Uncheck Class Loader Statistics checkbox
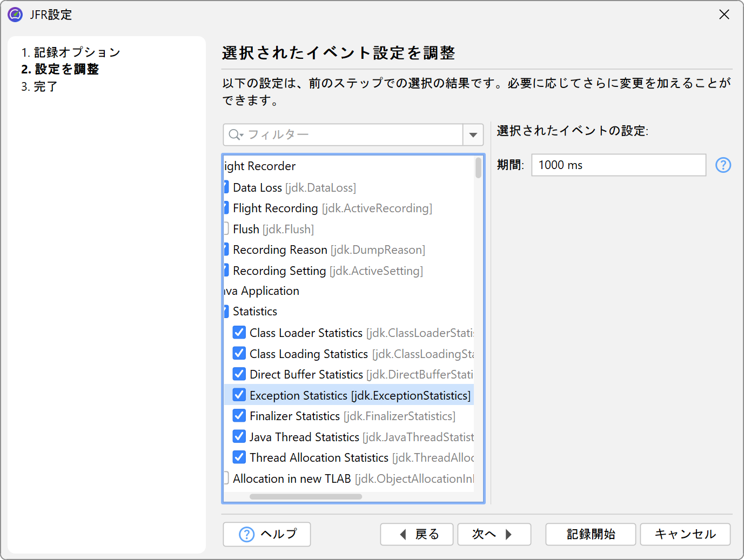This screenshot has width=744, height=560. click(239, 333)
